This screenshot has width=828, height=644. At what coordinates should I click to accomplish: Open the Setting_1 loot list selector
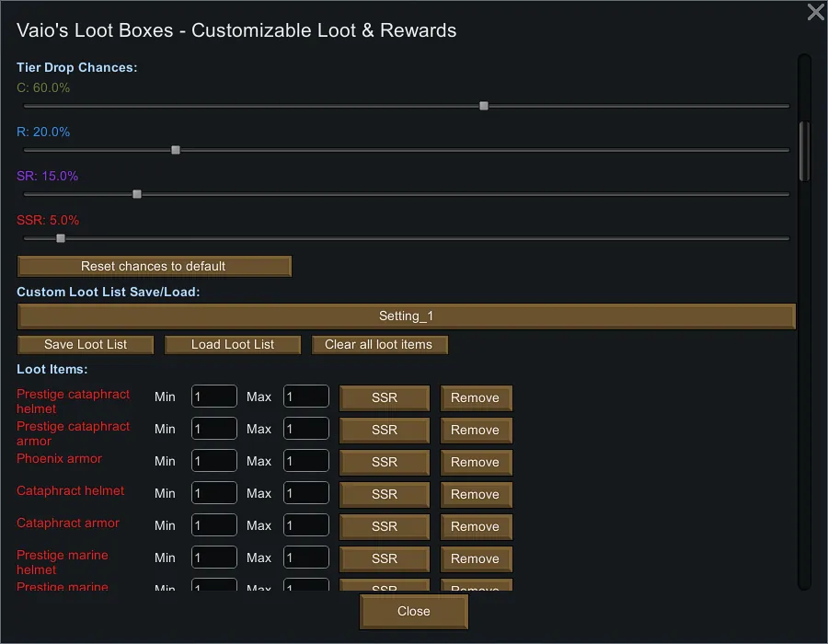click(406, 316)
